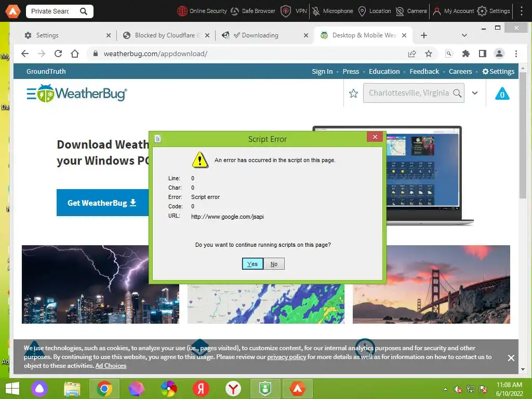
Task: Click Yes in Script Error dialog
Action: click(x=252, y=263)
